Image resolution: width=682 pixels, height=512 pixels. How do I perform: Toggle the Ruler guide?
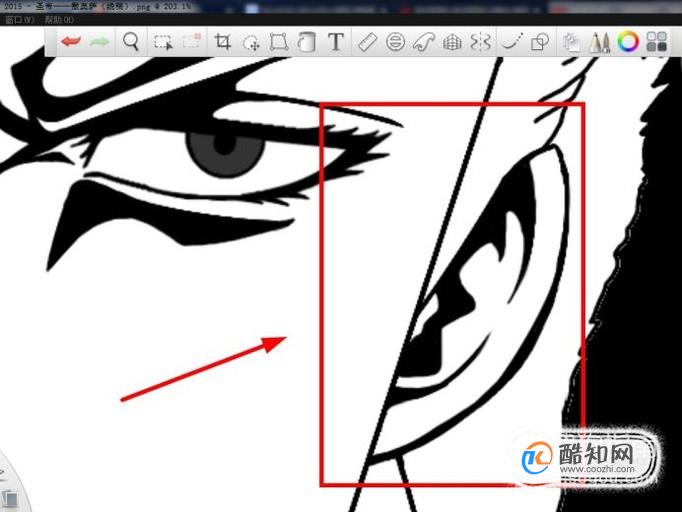pyautogui.click(x=367, y=42)
